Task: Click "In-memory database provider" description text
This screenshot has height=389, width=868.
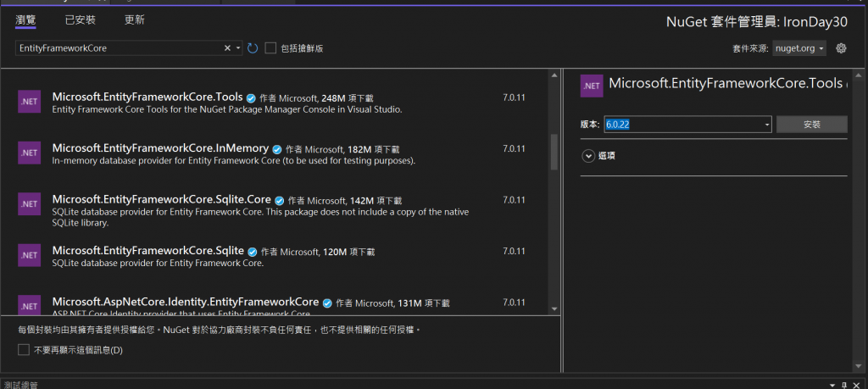Action: click(x=234, y=161)
